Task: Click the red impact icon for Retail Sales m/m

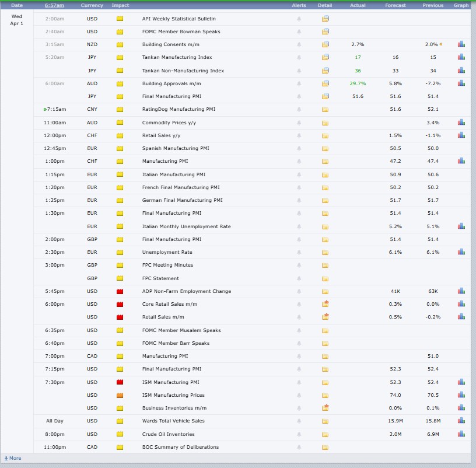Action: [120, 317]
